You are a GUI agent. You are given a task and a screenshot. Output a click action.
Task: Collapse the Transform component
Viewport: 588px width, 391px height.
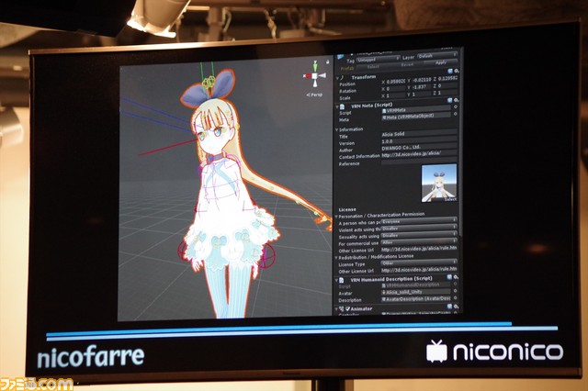click(x=337, y=78)
